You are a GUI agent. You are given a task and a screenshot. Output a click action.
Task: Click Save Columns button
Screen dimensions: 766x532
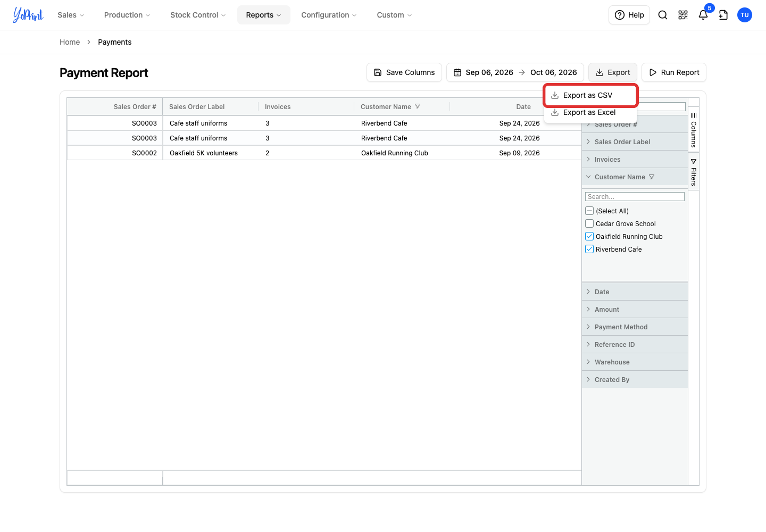click(404, 72)
